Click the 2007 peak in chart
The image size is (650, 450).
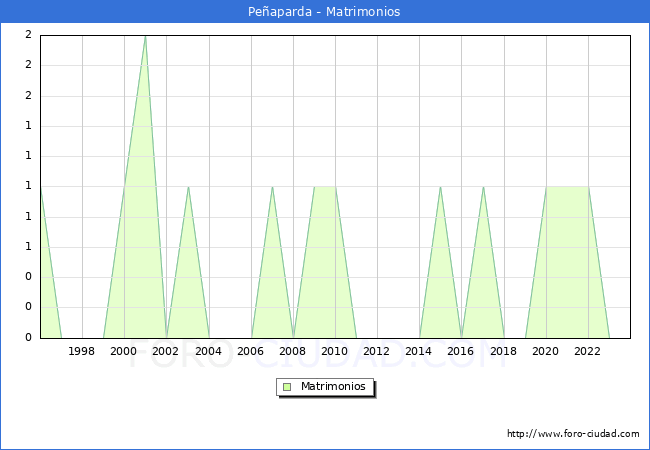click(272, 187)
